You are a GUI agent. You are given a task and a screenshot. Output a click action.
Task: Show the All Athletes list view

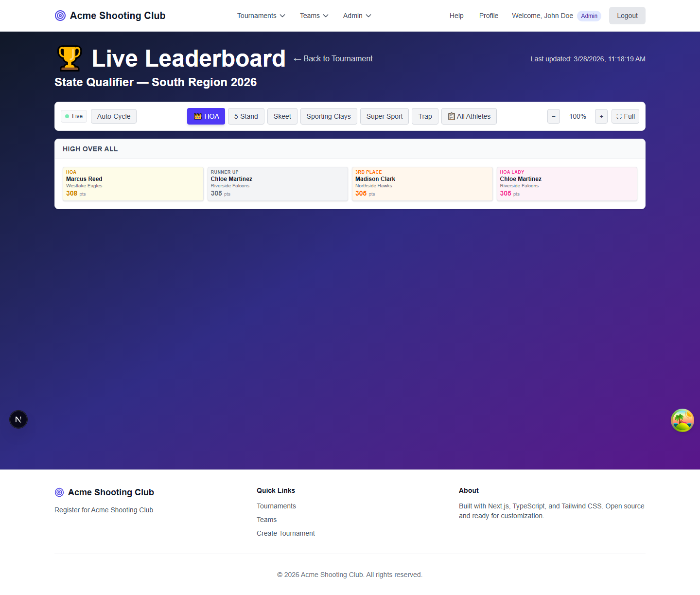point(469,116)
